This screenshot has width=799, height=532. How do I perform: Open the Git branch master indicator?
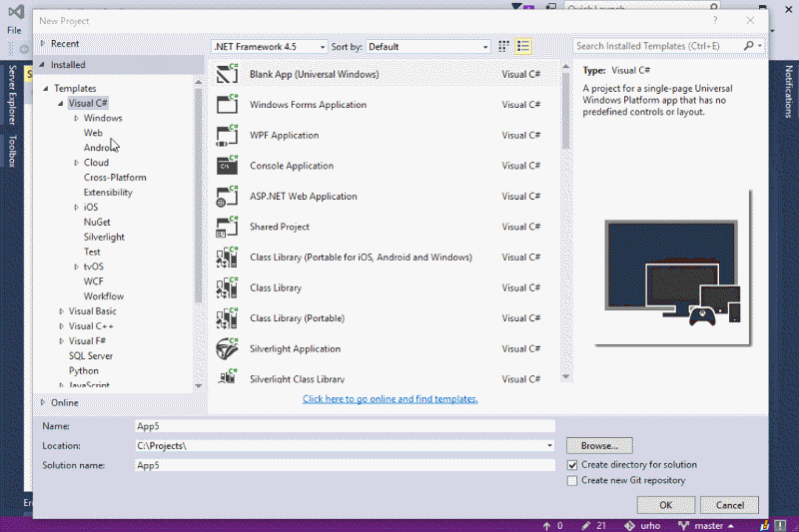click(705, 525)
